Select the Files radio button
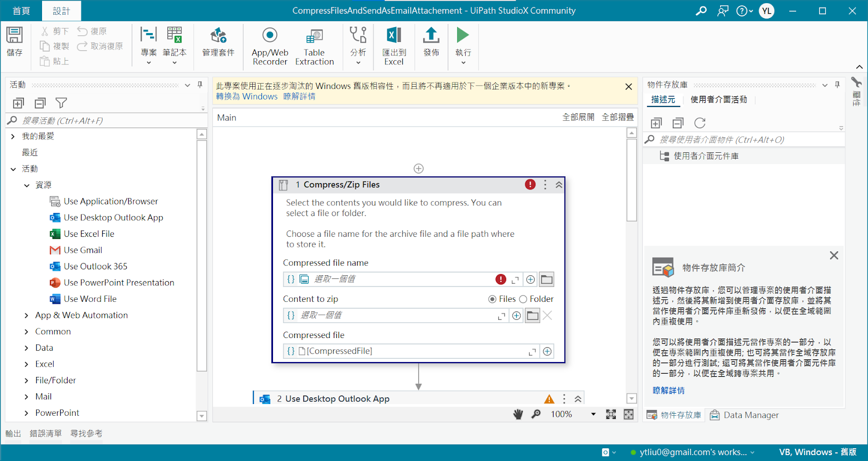 (x=492, y=299)
